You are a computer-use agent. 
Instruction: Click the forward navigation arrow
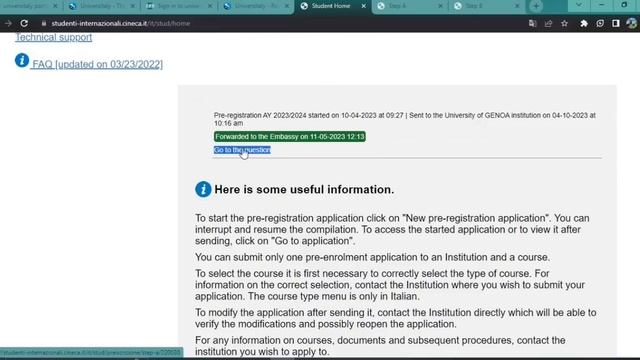click(8, 24)
